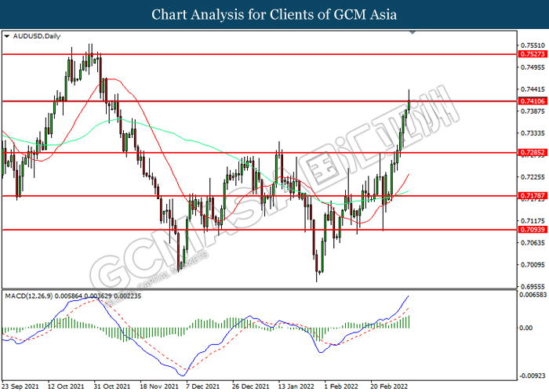The height and width of the screenshot is (392, 549).
Task: Click the 20 Feb 2022 date label
Action: pyautogui.click(x=389, y=387)
